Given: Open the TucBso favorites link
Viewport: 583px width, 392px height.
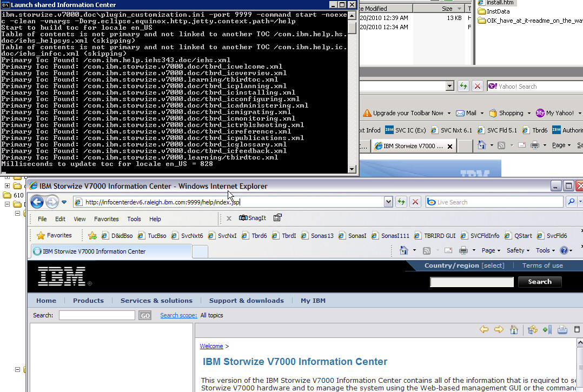Looking at the screenshot, I should point(152,236).
